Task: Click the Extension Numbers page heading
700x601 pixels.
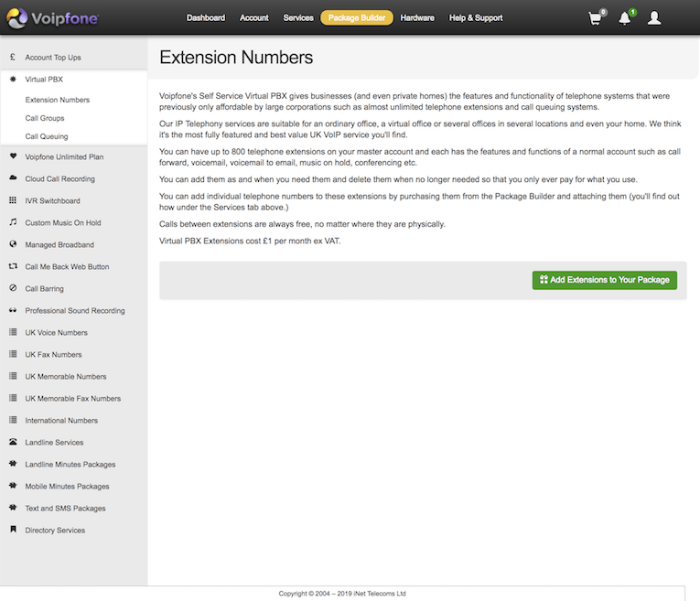Action: coord(236,58)
